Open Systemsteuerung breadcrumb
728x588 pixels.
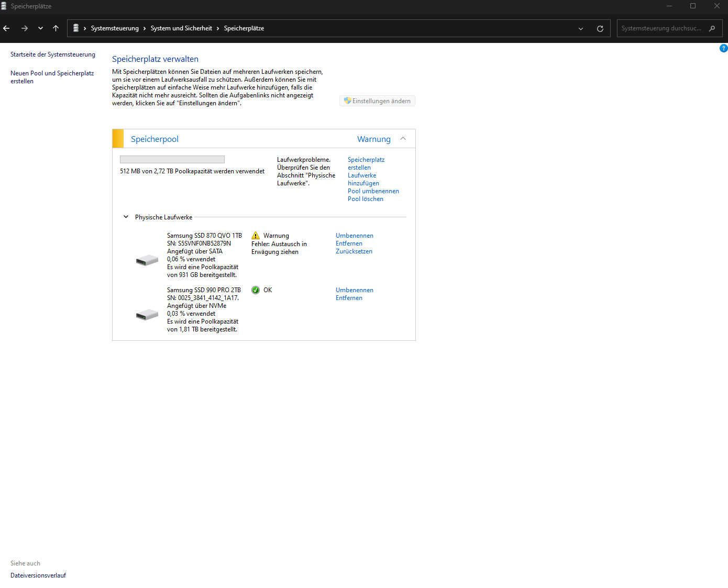pyautogui.click(x=115, y=28)
